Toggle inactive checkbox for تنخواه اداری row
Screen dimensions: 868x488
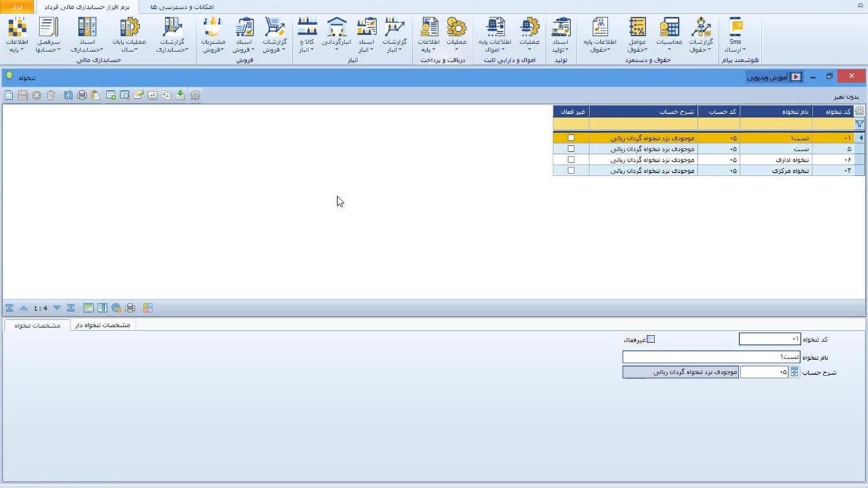pos(571,160)
